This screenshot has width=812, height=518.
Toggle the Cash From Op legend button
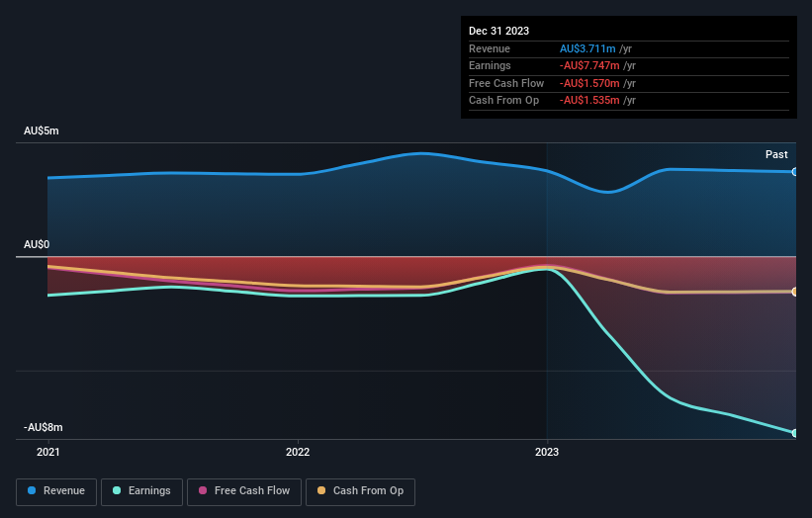360,491
